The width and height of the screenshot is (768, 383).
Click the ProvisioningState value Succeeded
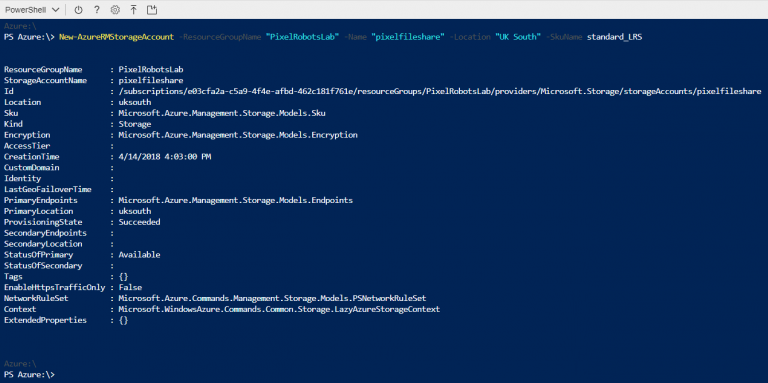pos(139,222)
